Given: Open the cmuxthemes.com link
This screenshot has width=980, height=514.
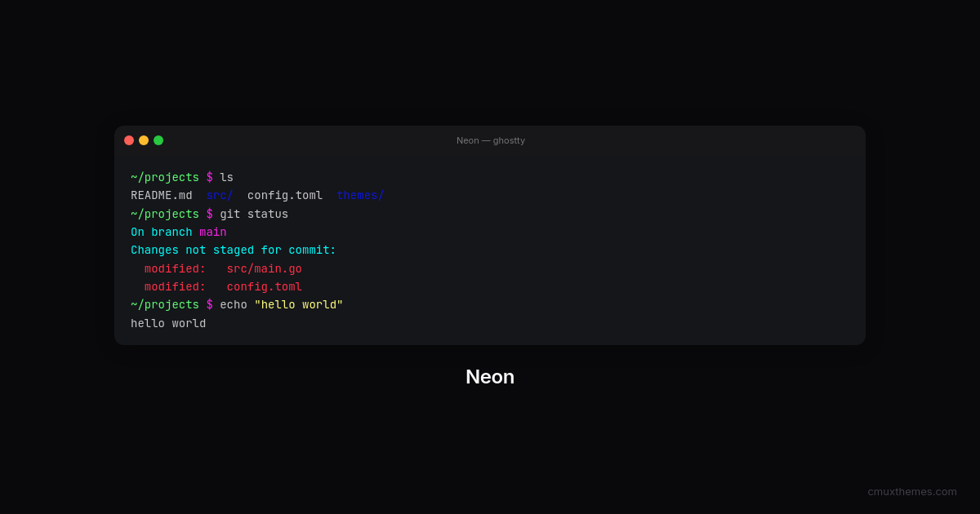Looking at the screenshot, I should [912, 491].
